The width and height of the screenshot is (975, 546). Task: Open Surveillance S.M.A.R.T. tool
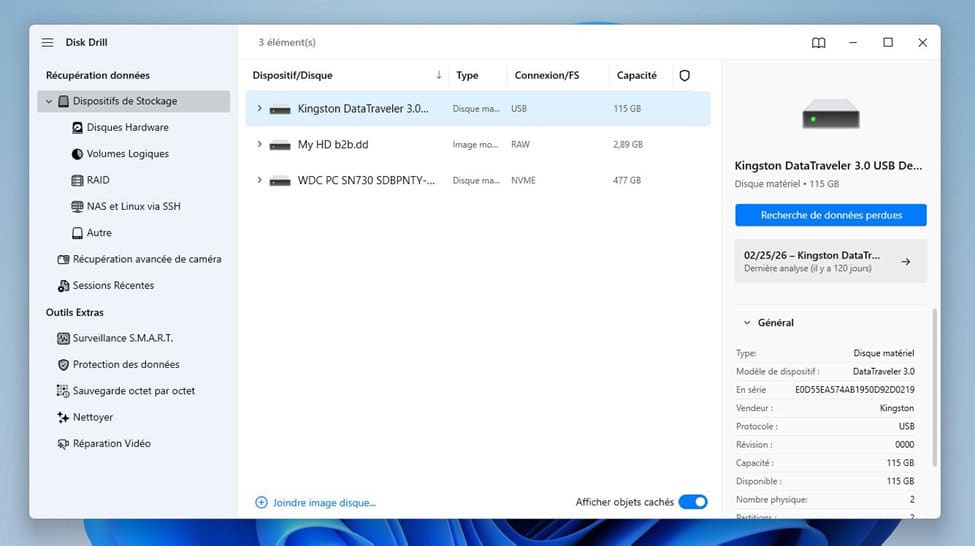point(115,338)
